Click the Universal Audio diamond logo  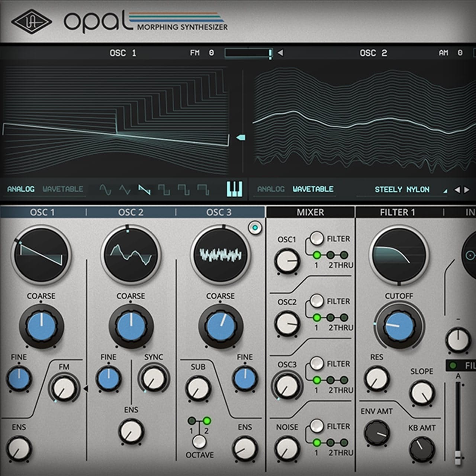tap(31, 22)
